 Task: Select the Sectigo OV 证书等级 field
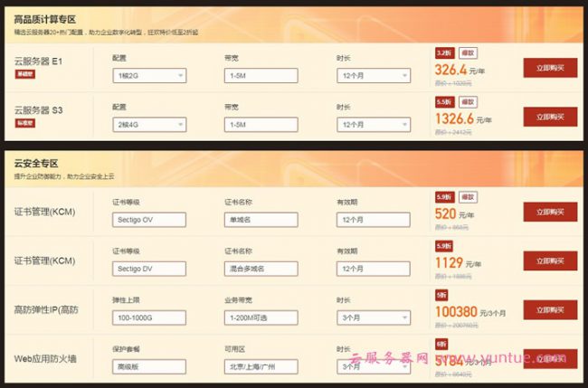(x=149, y=221)
